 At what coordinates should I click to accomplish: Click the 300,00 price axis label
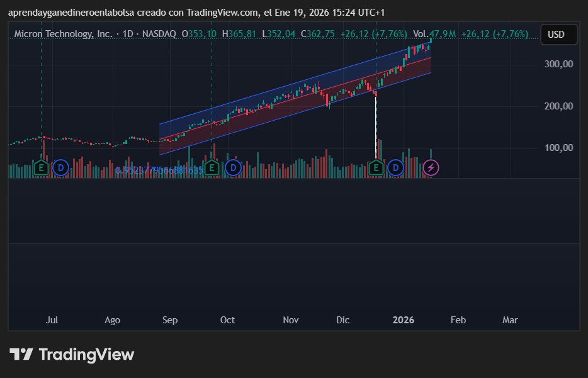click(x=558, y=64)
